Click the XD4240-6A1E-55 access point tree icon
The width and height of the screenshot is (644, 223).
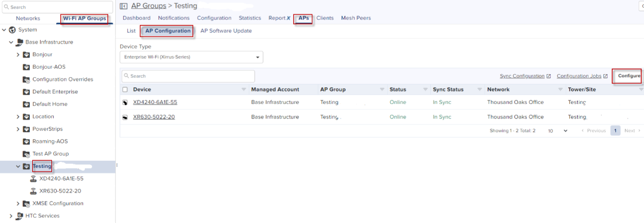coord(33,179)
